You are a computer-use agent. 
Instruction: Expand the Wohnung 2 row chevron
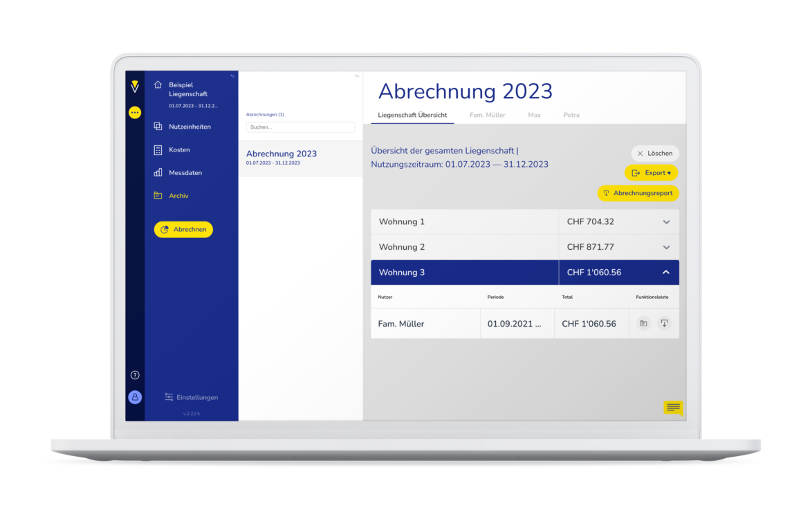(x=666, y=247)
